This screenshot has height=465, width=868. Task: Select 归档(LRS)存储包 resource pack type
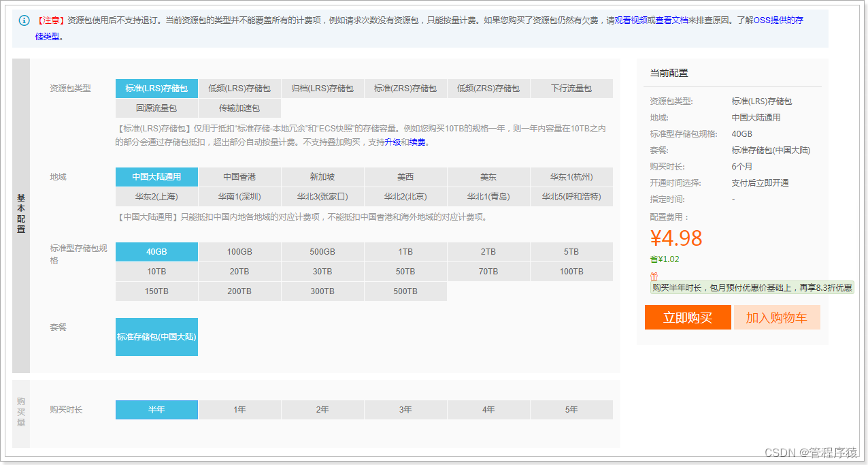(322, 88)
